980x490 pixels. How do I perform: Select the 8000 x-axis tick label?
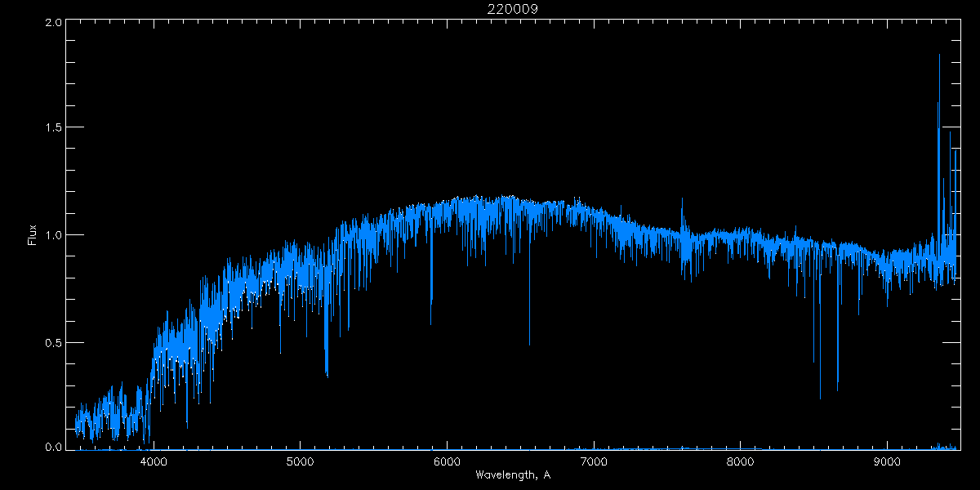[x=740, y=461]
